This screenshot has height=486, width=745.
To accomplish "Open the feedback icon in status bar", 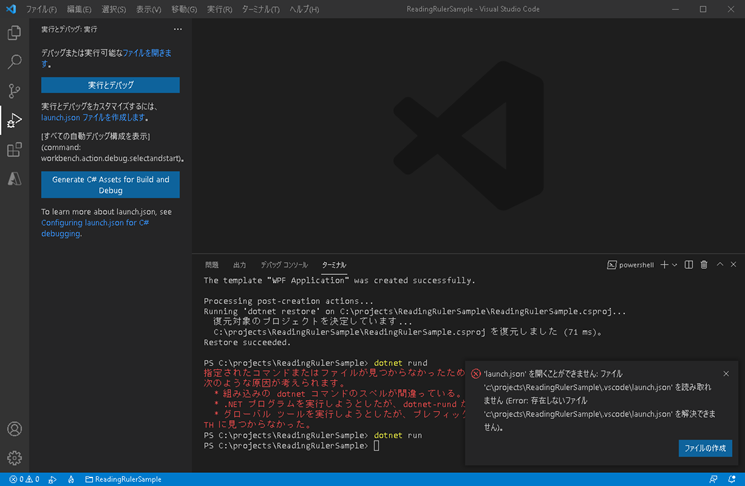I will click(713, 479).
